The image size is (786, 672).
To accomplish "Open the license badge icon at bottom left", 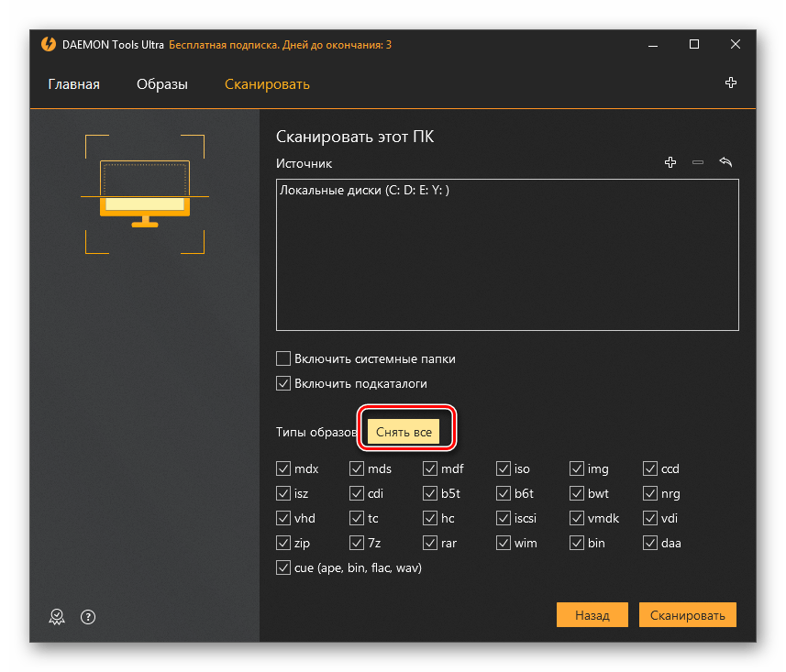I will 57,617.
